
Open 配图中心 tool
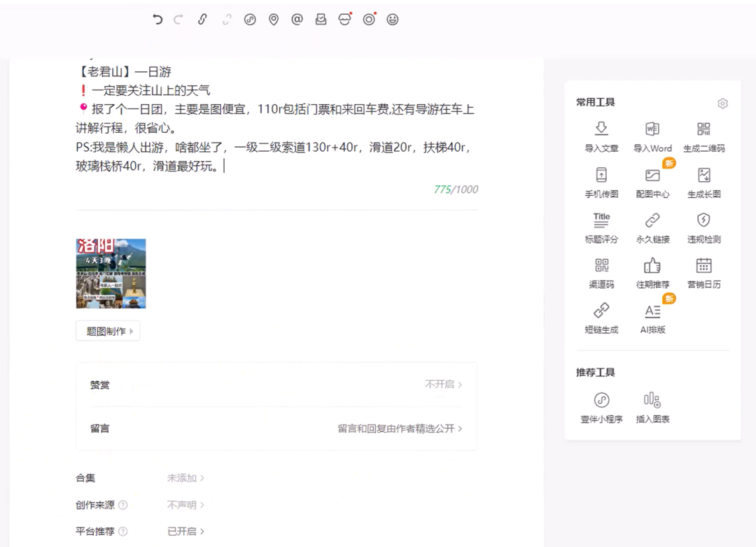(x=652, y=183)
